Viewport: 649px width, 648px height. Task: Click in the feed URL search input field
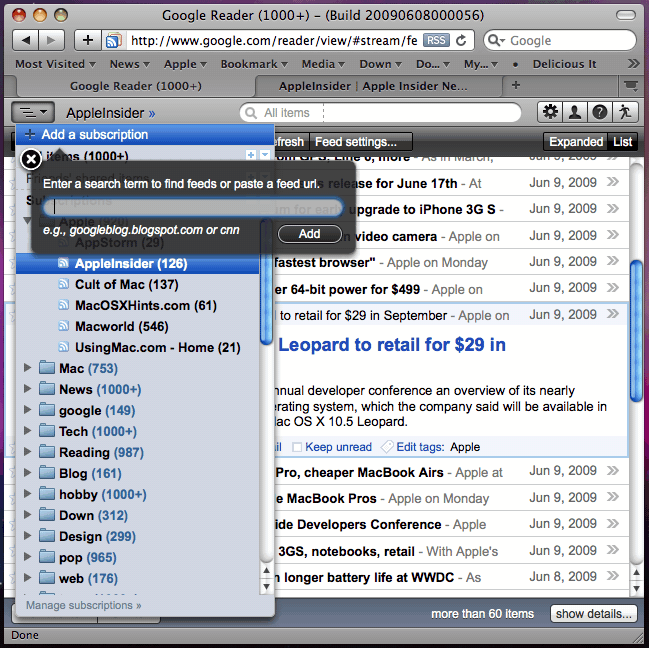coord(193,207)
